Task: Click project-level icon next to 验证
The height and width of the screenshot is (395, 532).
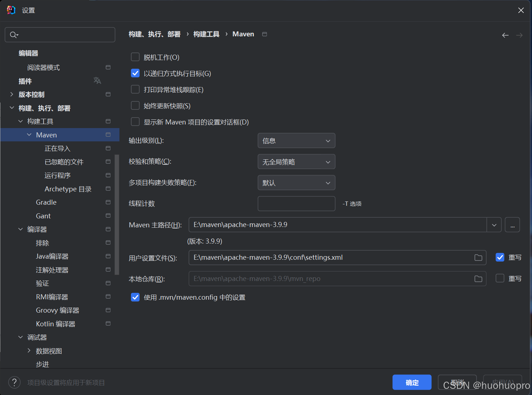Action: [108, 283]
